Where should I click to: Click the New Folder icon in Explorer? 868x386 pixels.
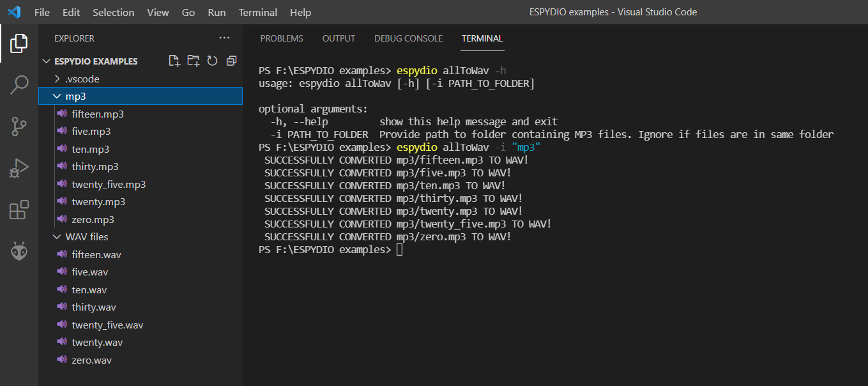[x=193, y=61]
